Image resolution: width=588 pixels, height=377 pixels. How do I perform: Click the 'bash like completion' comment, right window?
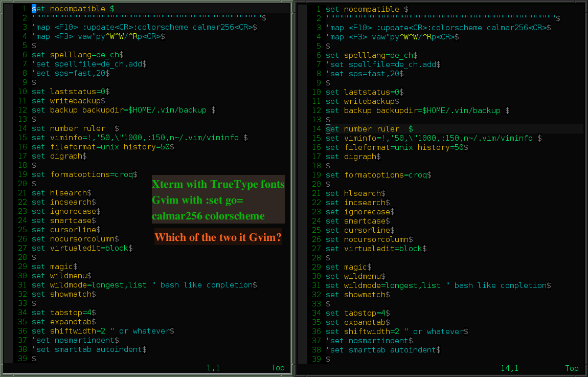tap(496, 285)
